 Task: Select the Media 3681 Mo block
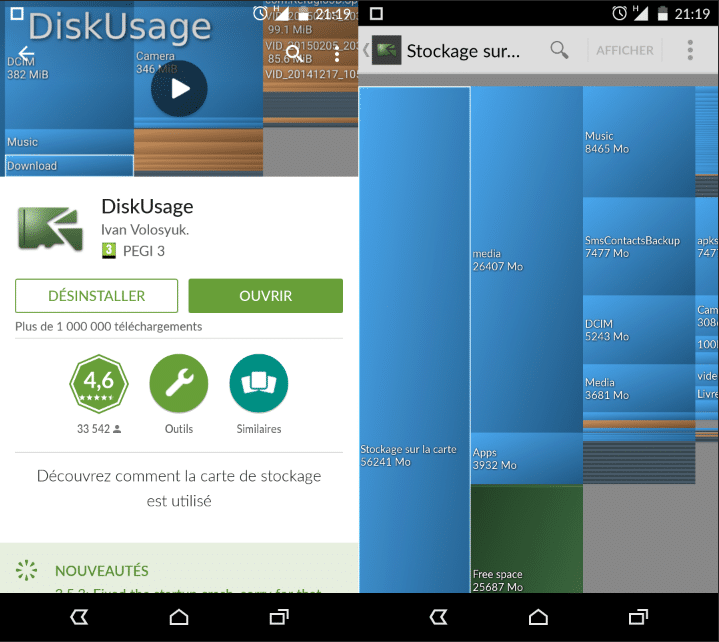[x=639, y=388]
